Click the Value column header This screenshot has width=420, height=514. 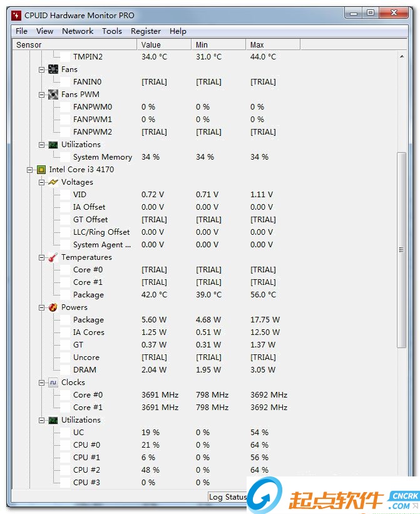click(164, 45)
